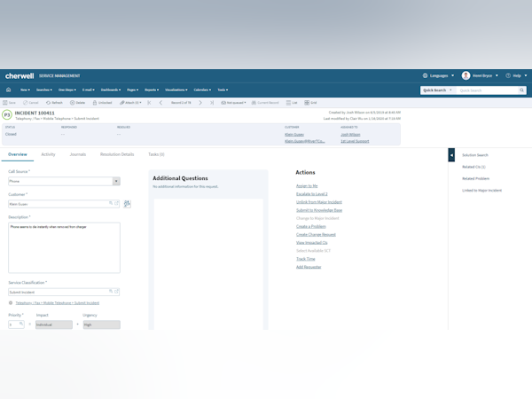Click inside the Quick Search input
The width and height of the screenshot is (532, 399).
coord(488,90)
